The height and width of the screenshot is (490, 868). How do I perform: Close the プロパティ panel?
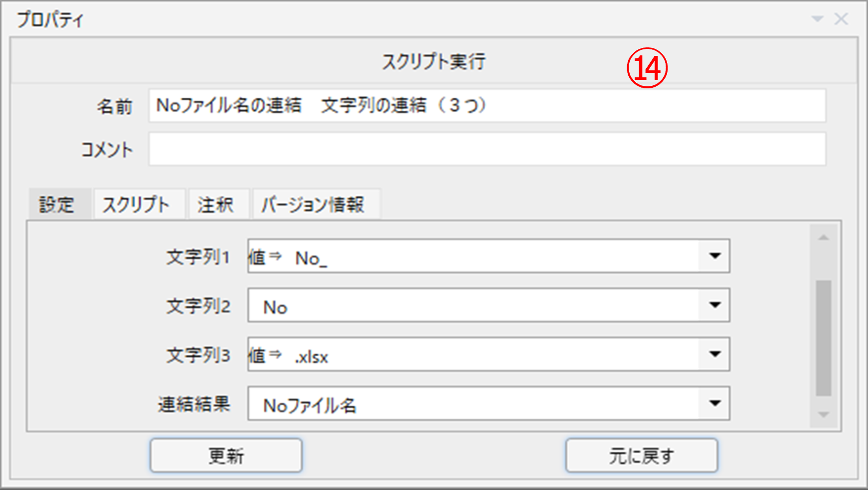[842, 19]
